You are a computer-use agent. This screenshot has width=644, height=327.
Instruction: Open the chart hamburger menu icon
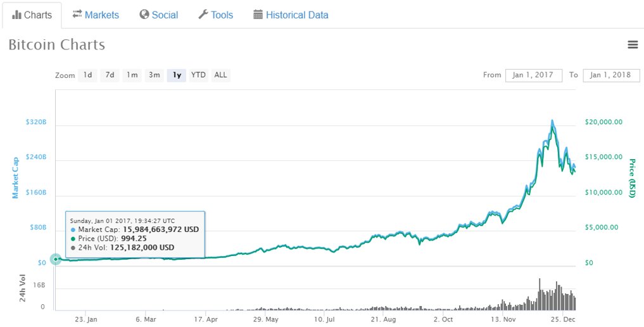pyautogui.click(x=633, y=45)
